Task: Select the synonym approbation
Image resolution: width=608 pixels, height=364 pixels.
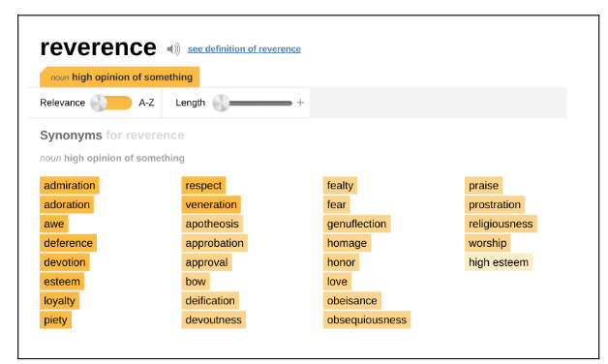Action: [x=214, y=243]
